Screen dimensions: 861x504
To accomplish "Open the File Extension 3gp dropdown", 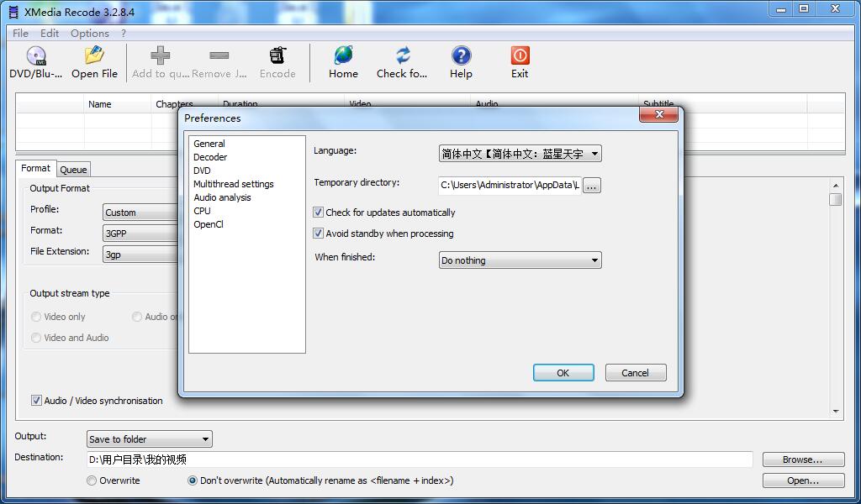I will [140, 254].
